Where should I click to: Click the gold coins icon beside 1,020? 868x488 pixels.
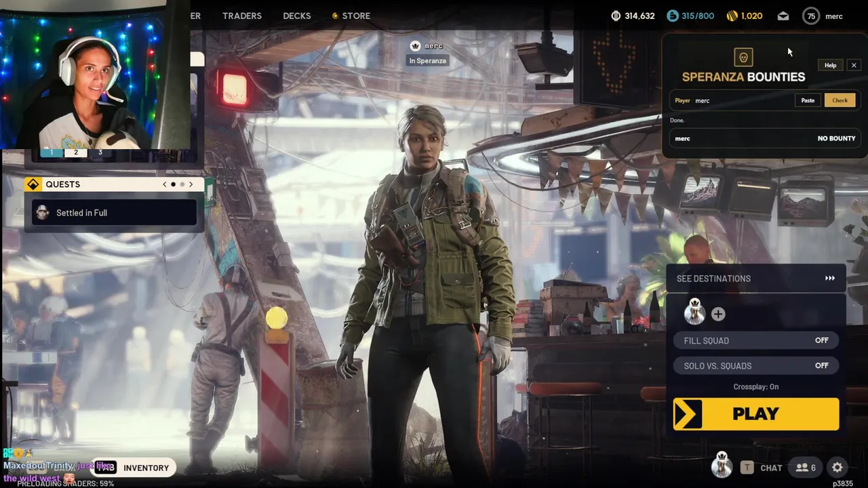tap(732, 16)
